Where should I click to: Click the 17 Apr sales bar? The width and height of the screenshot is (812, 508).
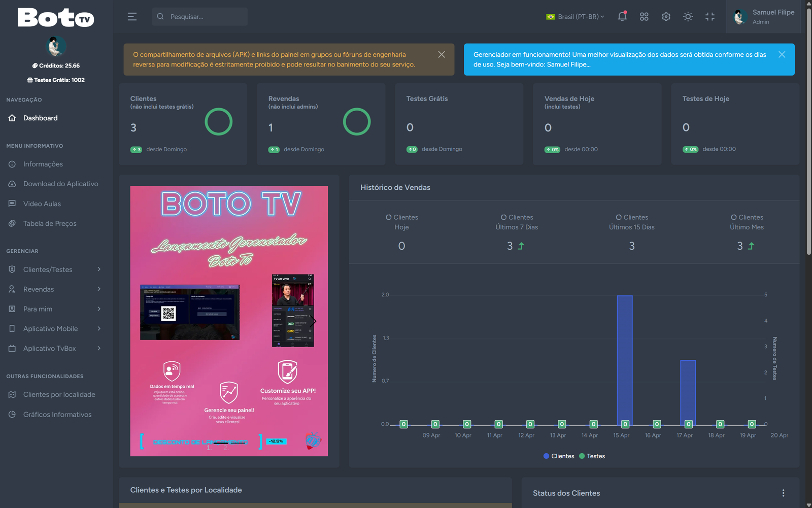pos(688,393)
